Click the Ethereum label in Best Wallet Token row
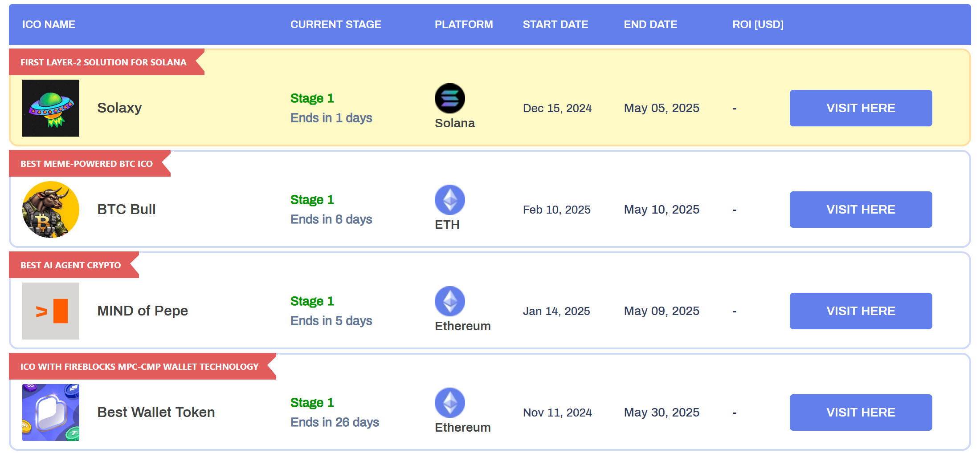 (463, 428)
